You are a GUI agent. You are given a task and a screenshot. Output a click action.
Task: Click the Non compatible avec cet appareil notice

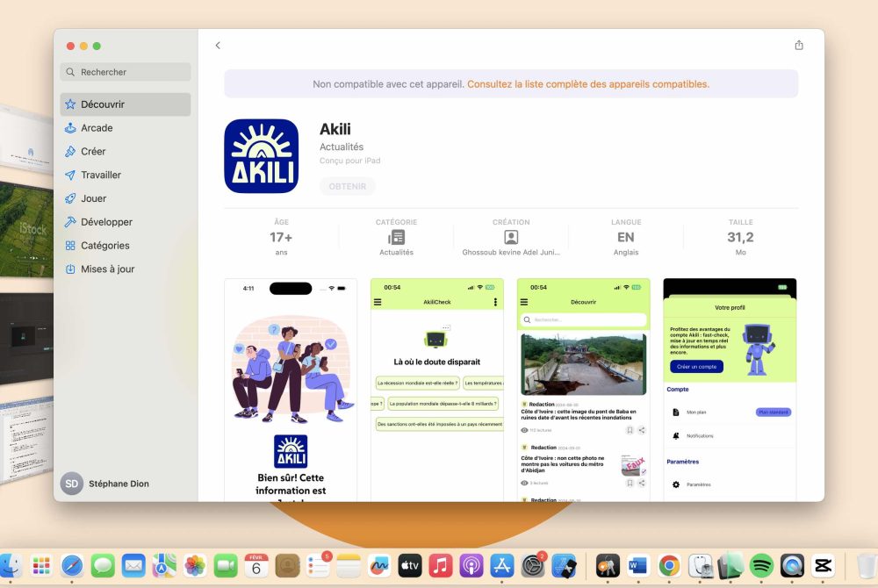[x=388, y=84]
